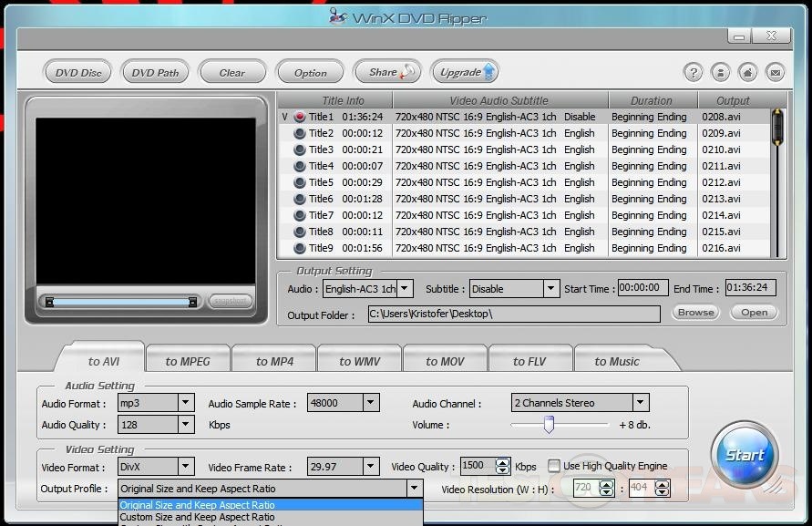The height and width of the screenshot is (526, 812).
Task: Enable Use High Quality Engine checkbox
Action: point(553,466)
